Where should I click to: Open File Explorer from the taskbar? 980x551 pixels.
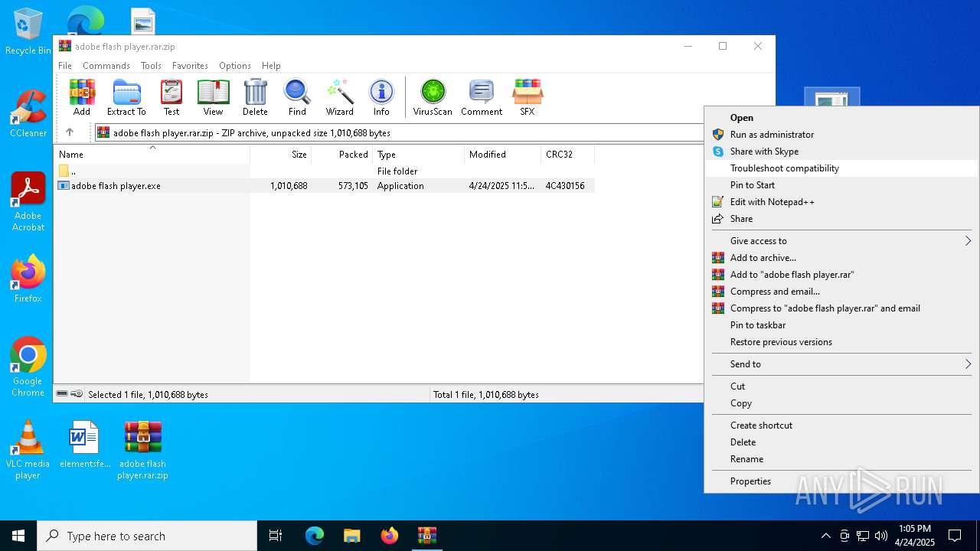[352, 536]
